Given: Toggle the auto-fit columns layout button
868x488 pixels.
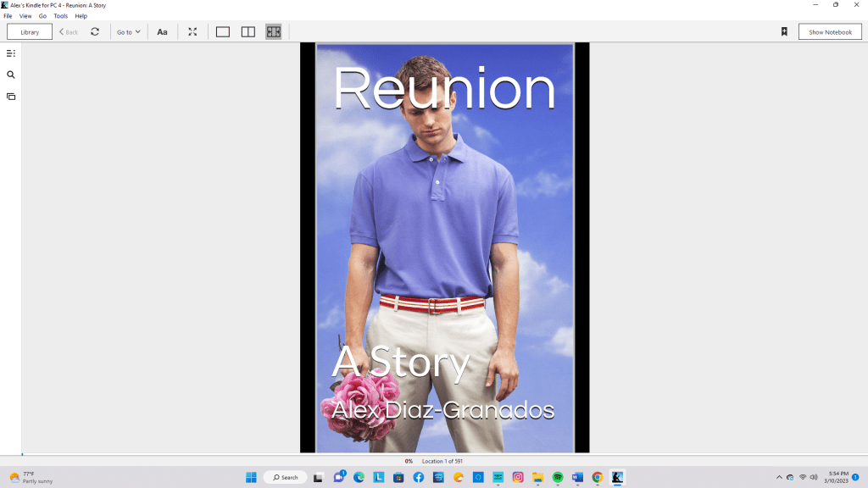Looking at the screenshot, I should tap(273, 32).
